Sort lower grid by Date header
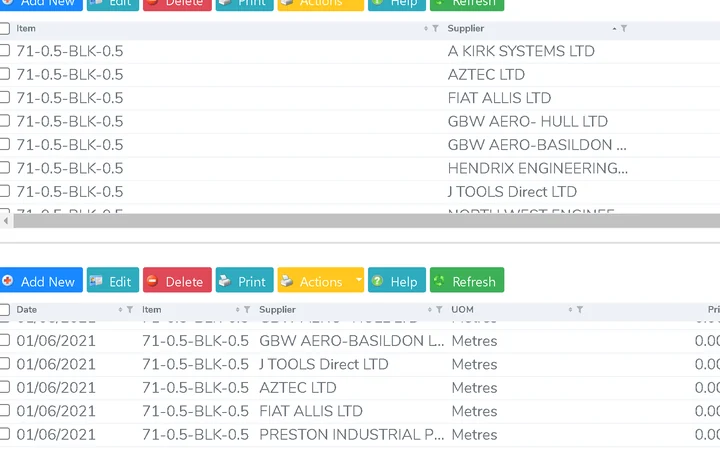Viewport: 720px width, 450px height. click(x=27, y=310)
